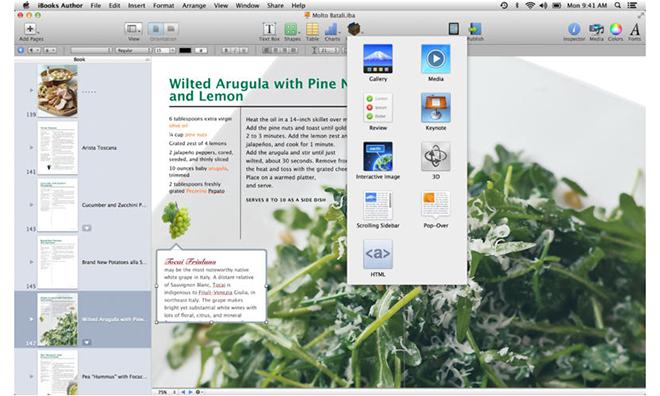The width and height of the screenshot is (660, 396).
Task: Open the Format menu
Action: pos(163,5)
